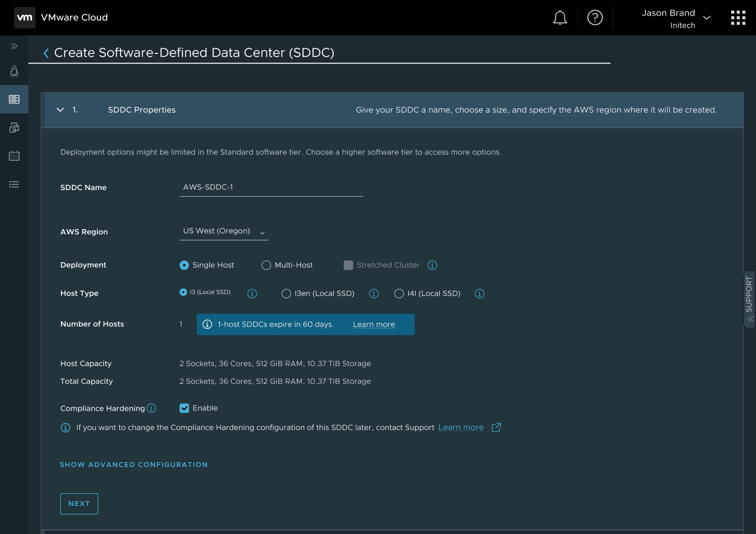Click the external link icon
756x534 pixels.
point(496,427)
